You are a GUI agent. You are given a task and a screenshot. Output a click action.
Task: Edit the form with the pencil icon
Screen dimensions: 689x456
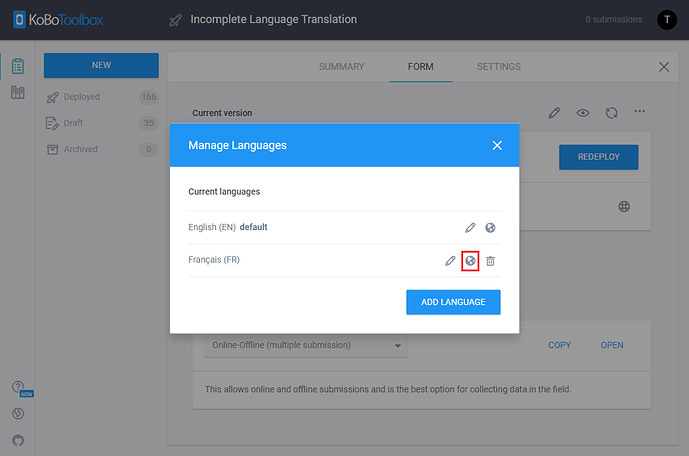[554, 113]
